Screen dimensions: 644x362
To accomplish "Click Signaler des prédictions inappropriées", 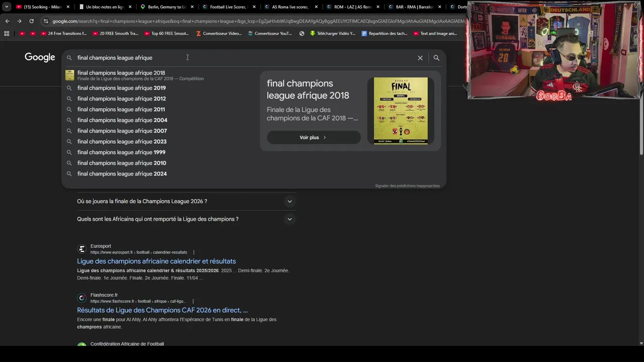I will point(407,186).
